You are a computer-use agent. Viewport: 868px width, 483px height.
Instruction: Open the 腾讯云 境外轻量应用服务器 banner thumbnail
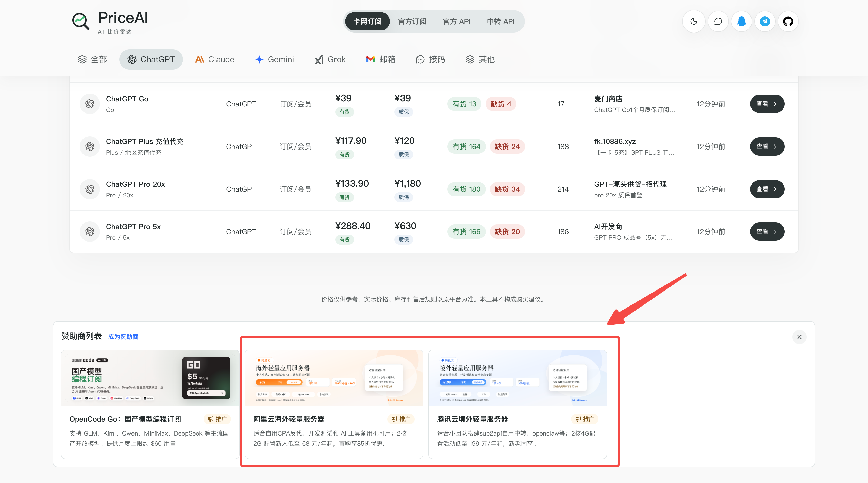click(x=517, y=378)
